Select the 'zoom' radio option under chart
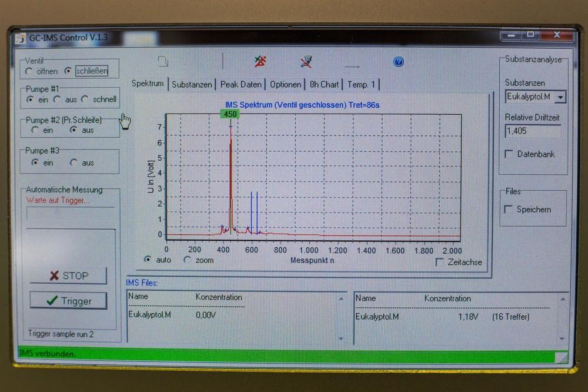This screenshot has height=392, width=588. [x=188, y=260]
